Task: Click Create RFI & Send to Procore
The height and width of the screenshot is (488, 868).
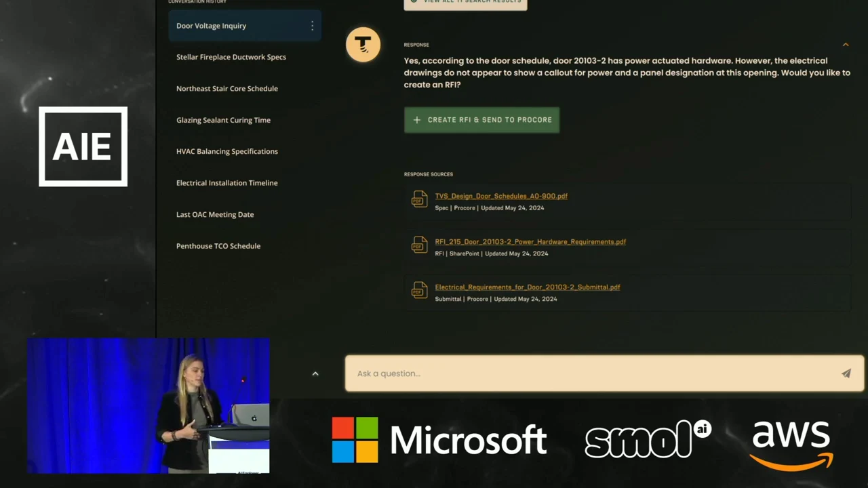Action: pyautogui.click(x=481, y=120)
